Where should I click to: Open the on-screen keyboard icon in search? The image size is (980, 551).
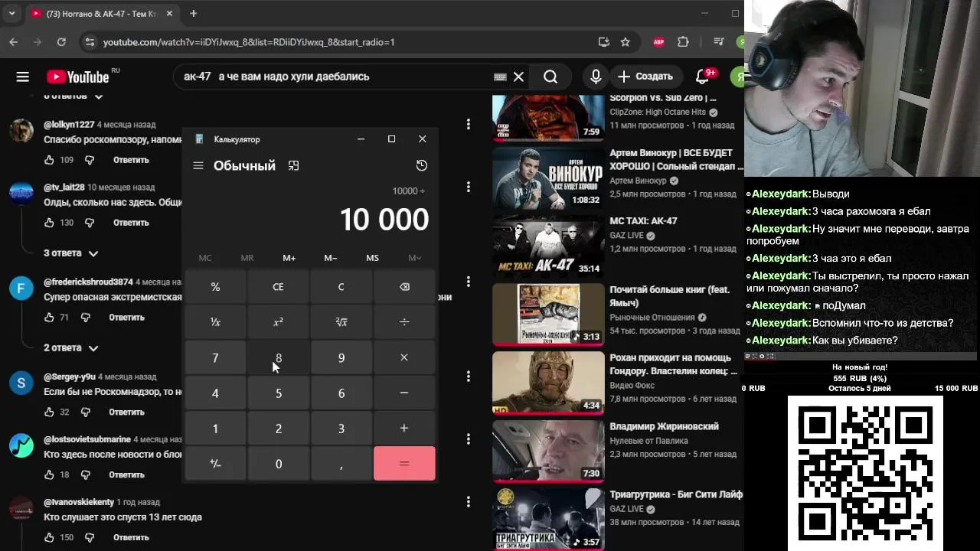pos(500,77)
